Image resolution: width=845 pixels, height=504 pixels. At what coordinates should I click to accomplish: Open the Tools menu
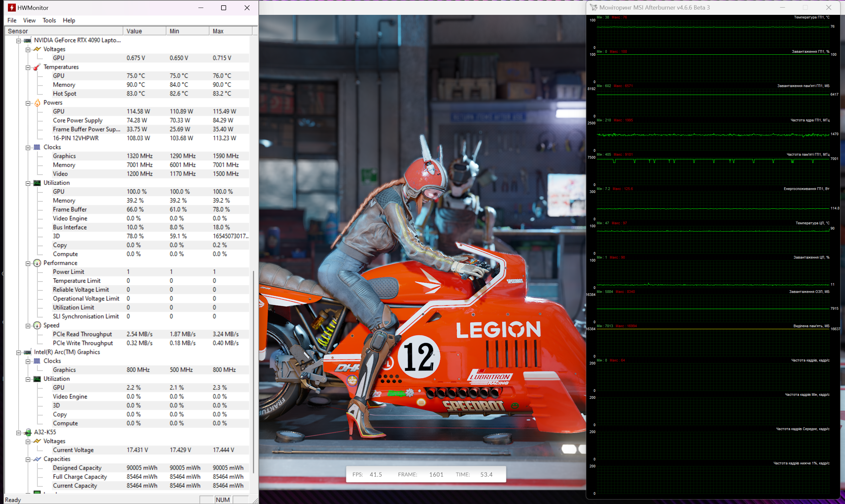coord(49,20)
